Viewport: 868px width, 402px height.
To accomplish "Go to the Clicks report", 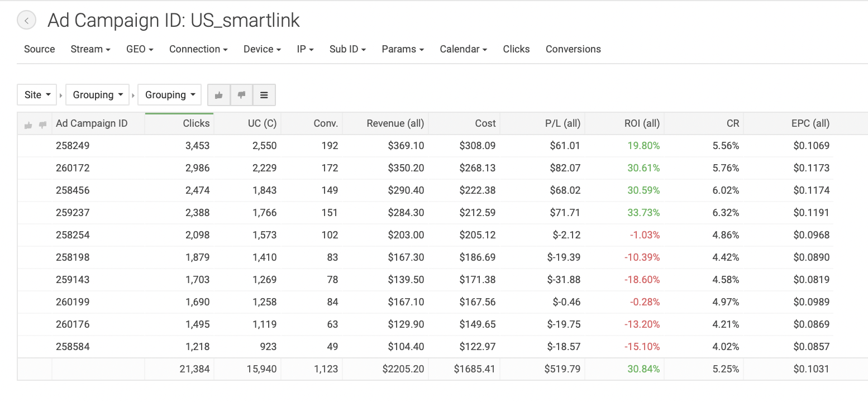I will [x=516, y=49].
